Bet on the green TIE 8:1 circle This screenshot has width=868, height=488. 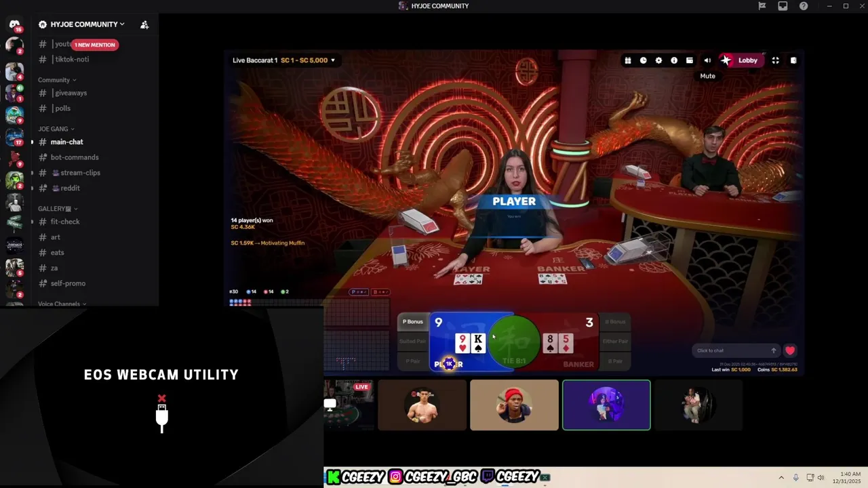tap(513, 342)
